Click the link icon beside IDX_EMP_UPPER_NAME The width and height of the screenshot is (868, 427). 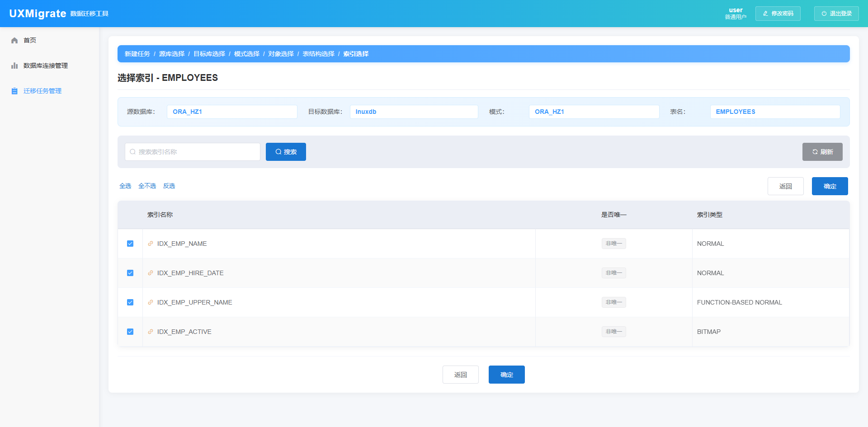point(151,302)
